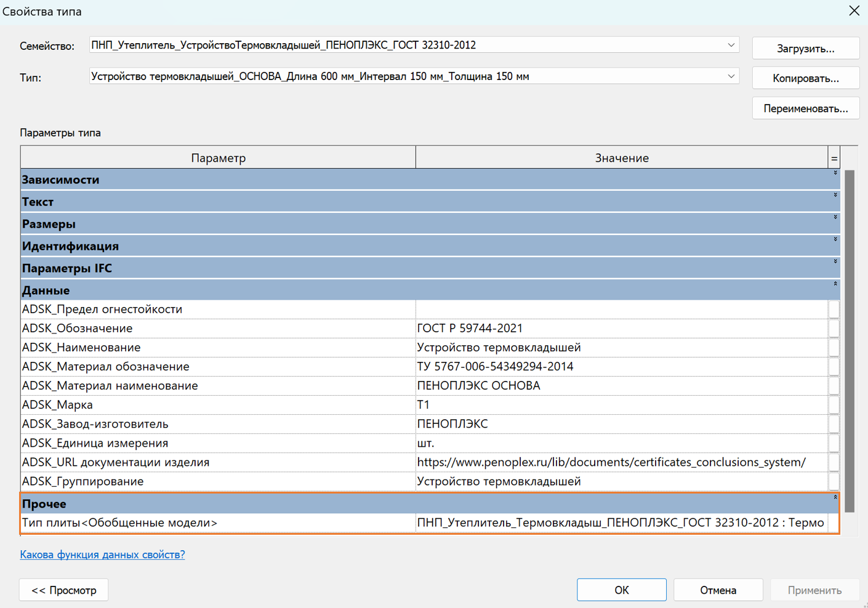Click the associate button for ADSK_Марка
This screenshot has height=608, width=868.
834,404
